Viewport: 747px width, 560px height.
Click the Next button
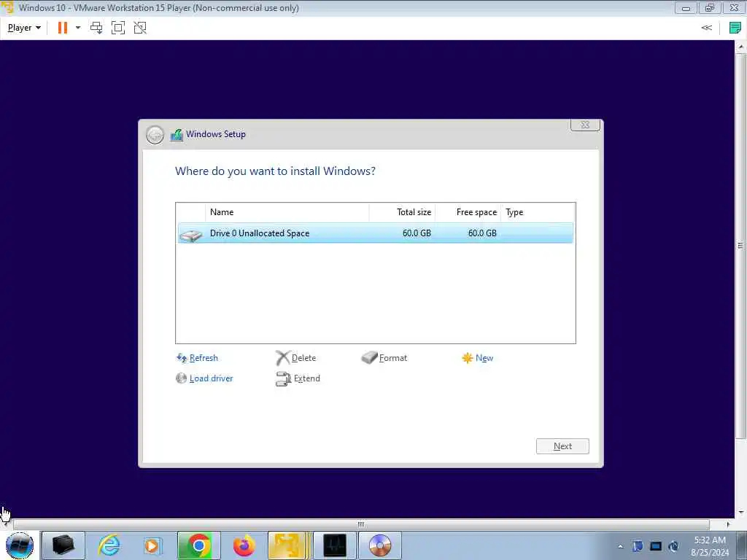tap(562, 446)
